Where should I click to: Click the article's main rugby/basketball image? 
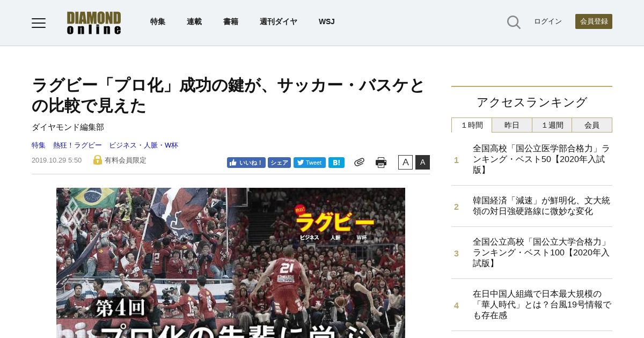coord(231,263)
